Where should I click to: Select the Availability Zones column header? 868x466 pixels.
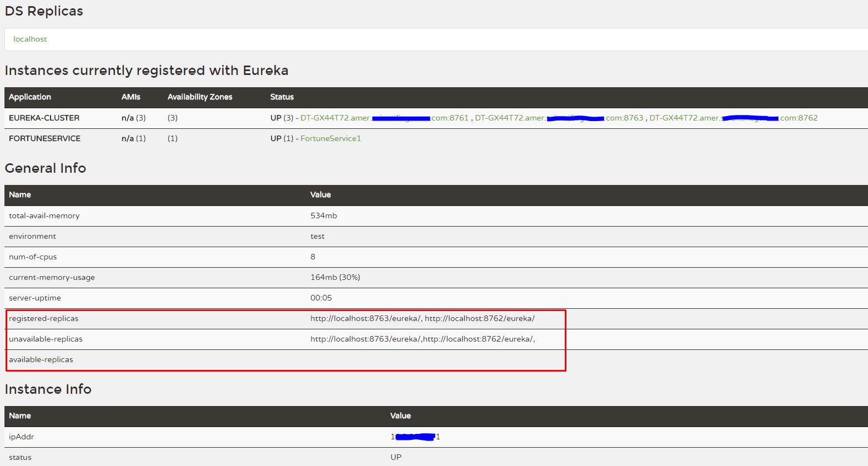click(200, 97)
